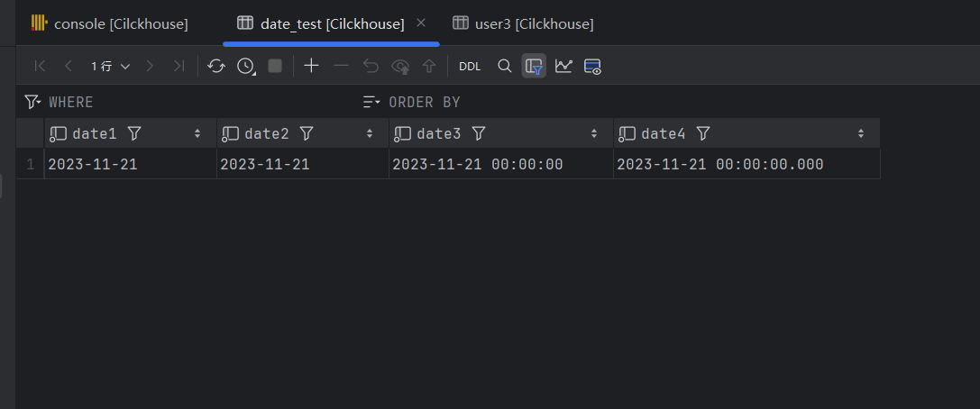This screenshot has height=409, width=980.
Task: Open the page size '1 行' dropdown
Action: click(x=110, y=66)
